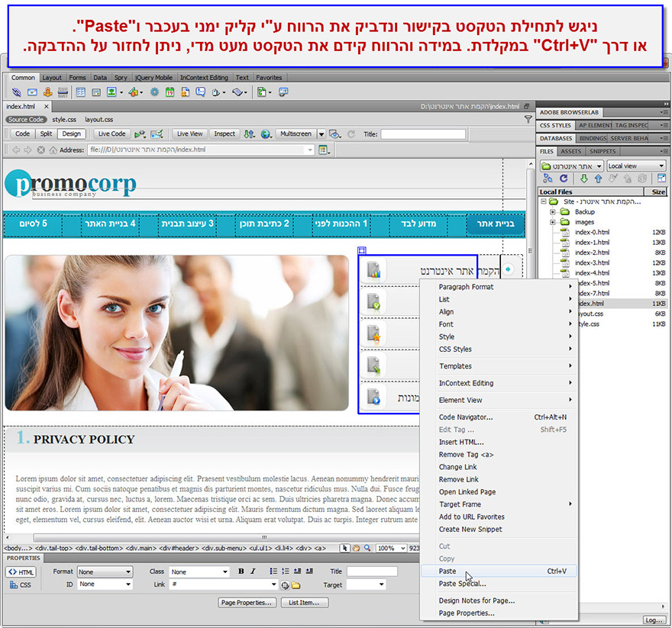The height and width of the screenshot is (628, 672).
Task: Click the Link field in Properties
Action: pyautogui.click(x=224, y=585)
